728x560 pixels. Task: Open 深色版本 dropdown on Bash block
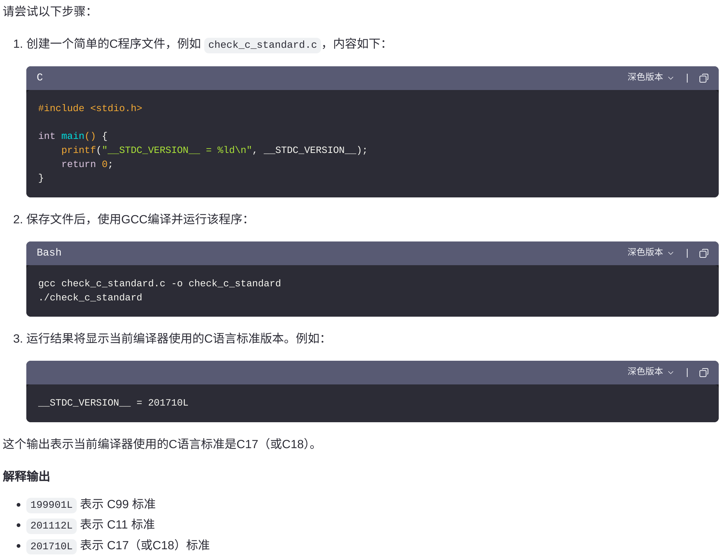[x=645, y=252]
